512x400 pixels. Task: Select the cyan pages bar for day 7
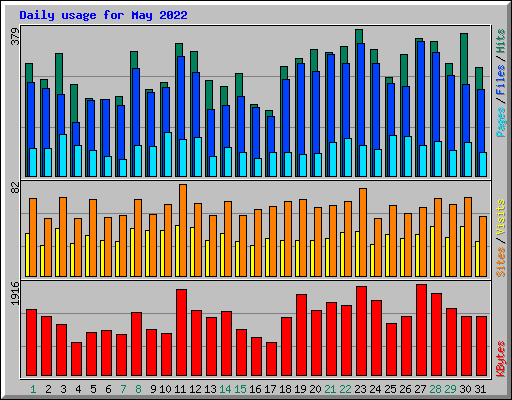(x=123, y=168)
